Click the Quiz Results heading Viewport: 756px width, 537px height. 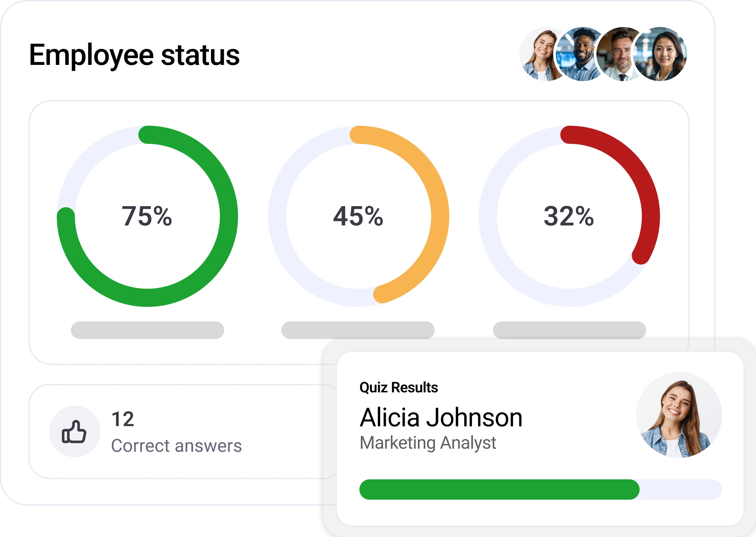[x=399, y=387]
